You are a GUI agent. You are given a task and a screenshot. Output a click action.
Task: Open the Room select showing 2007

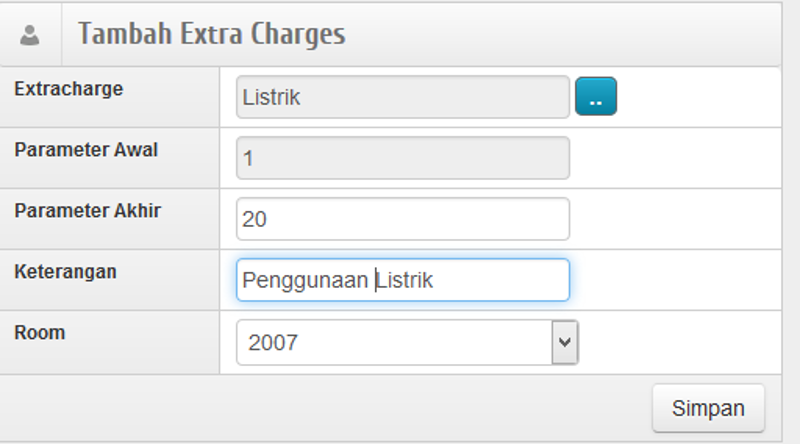click(x=395, y=342)
